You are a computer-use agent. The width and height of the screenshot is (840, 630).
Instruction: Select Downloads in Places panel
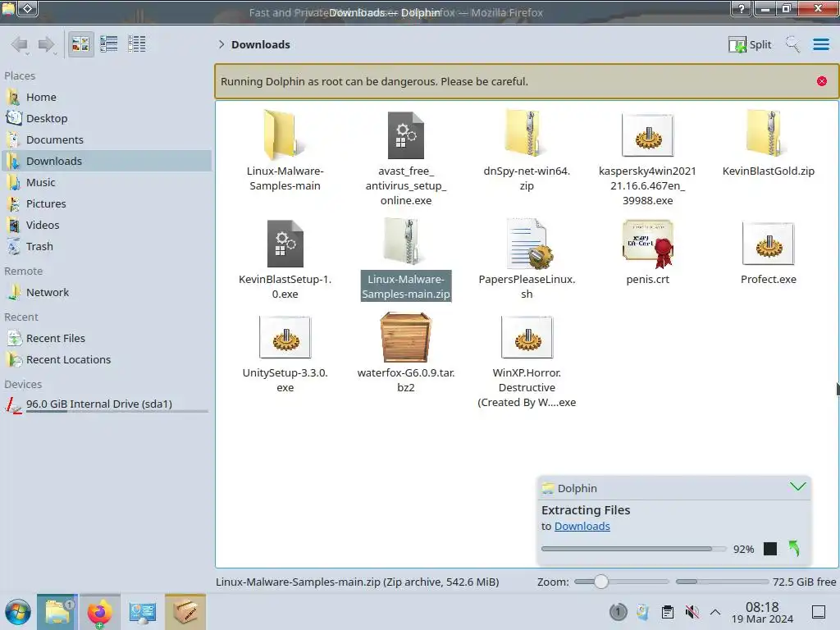click(x=107, y=162)
